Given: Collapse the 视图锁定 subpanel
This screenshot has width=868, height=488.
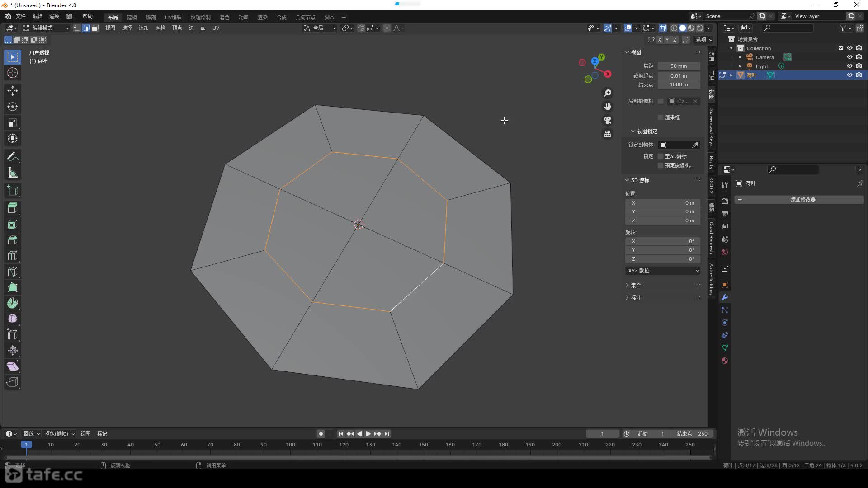Looking at the screenshot, I should coord(633,131).
